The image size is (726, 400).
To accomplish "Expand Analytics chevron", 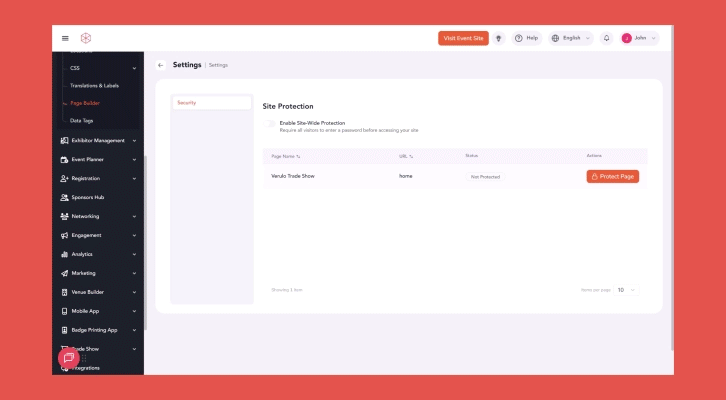I will coord(134,255).
